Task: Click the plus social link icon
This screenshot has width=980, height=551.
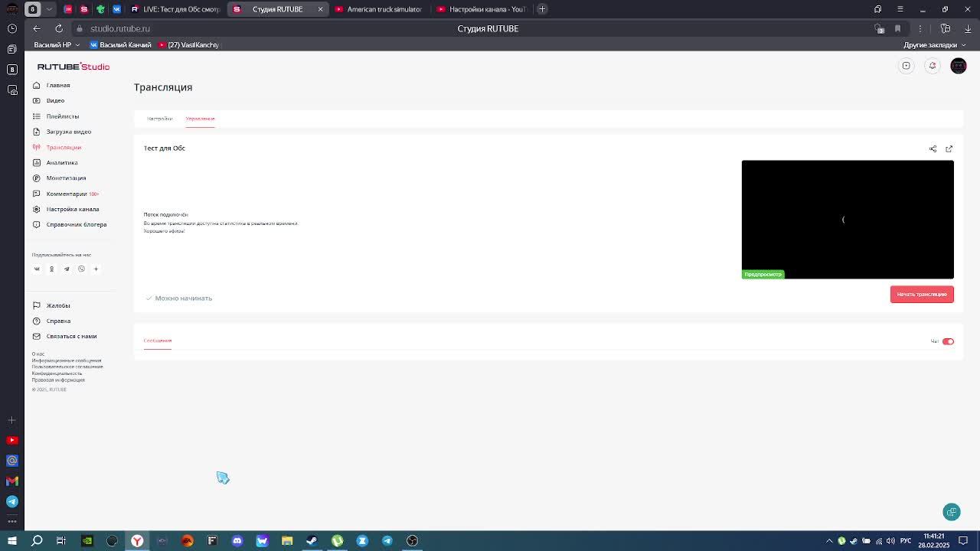Action: click(96, 269)
